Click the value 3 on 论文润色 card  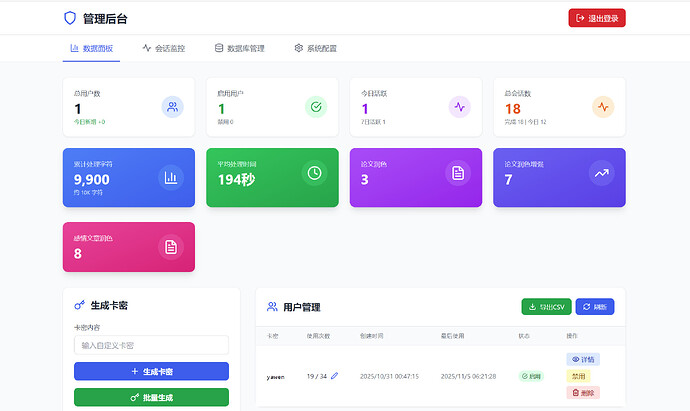[x=365, y=180]
